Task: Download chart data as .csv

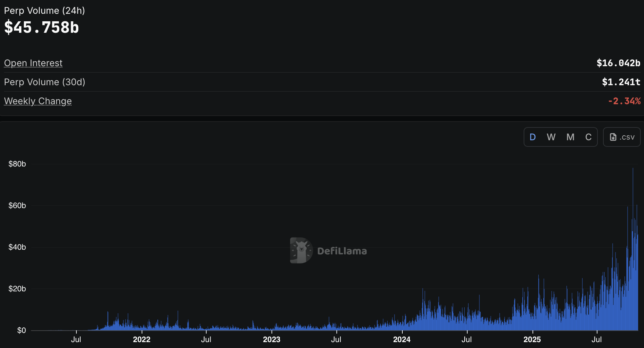Action: 622,137
